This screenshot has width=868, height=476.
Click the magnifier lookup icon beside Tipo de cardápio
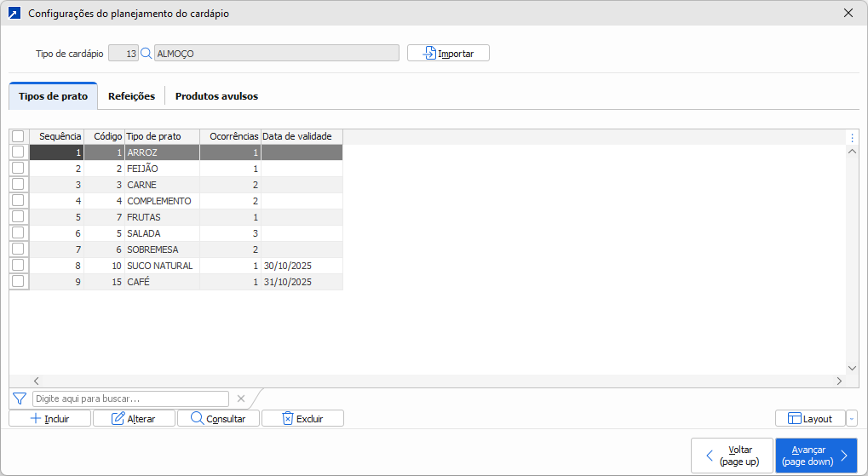146,53
